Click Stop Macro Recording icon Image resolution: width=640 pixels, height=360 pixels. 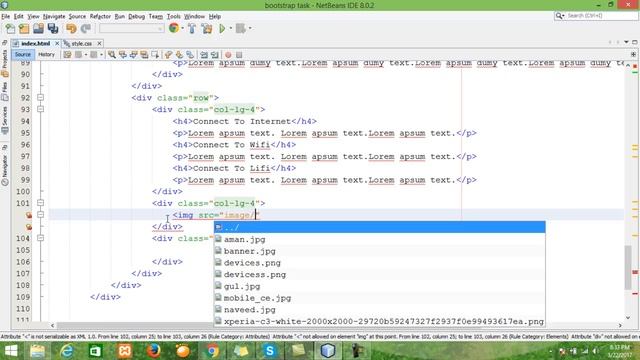tap(239, 55)
